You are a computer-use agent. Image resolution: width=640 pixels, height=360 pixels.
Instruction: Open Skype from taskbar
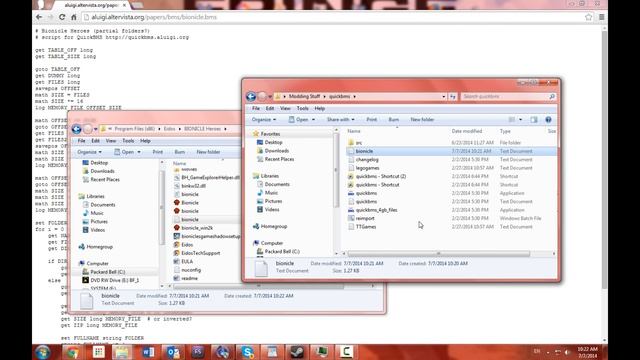[x=247, y=352]
